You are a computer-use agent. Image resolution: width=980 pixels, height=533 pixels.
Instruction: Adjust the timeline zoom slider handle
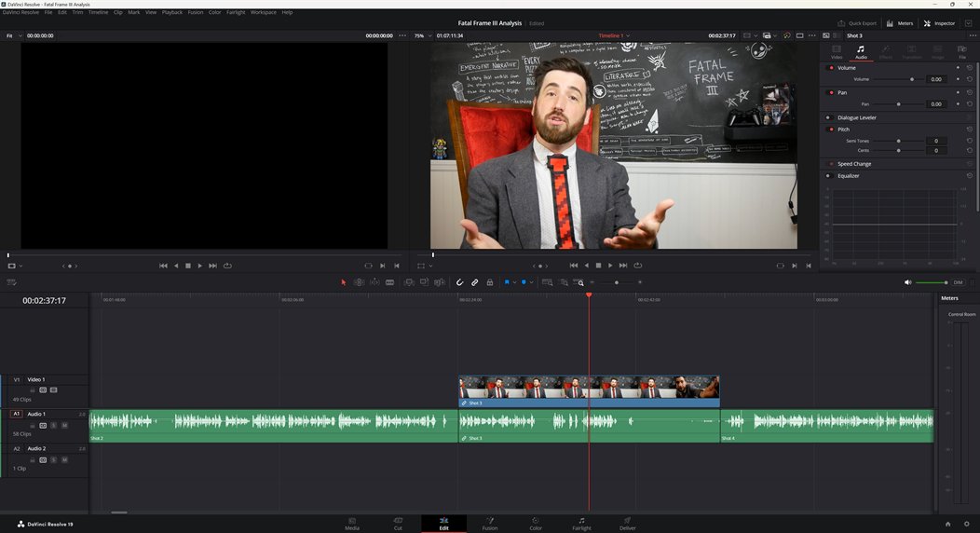pos(617,282)
